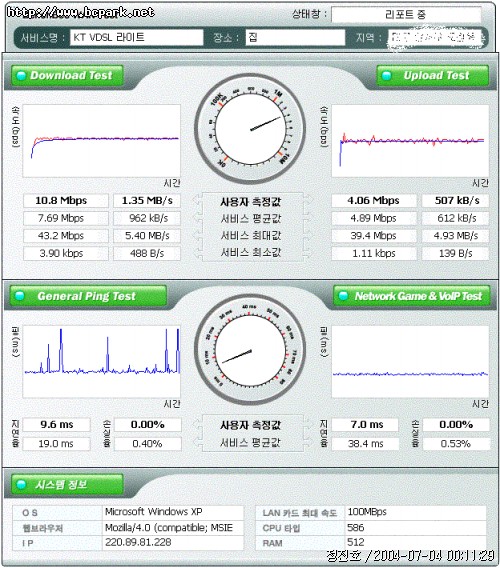Image resolution: width=500 pixels, height=568 pixels.
Task: Select the 10.8 Mbps download value
Action: pyautogui.click(x=66, y=200)
